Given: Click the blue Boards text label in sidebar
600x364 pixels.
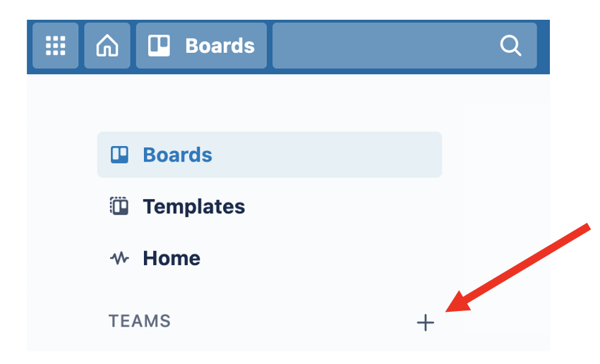Looking at the screenshot, I should [178, 155].
